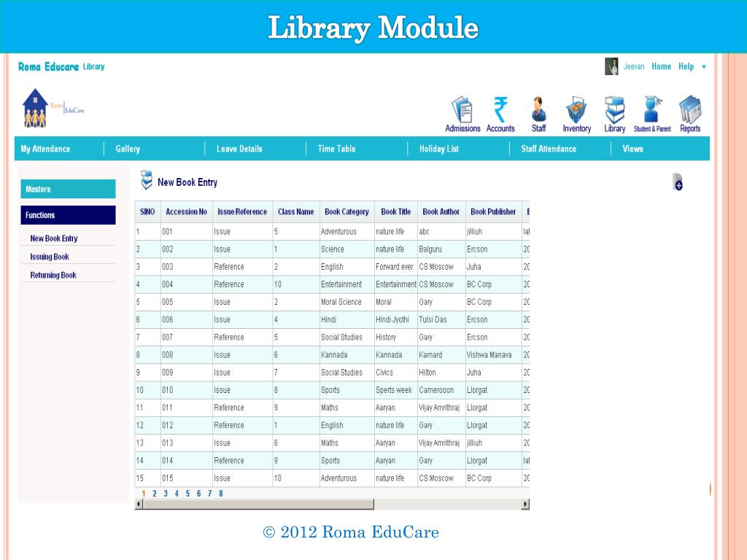Select New Book Entry in sidebar
Image resolution: width=747 pixels, height=560 pixels.
coord(54,238)
